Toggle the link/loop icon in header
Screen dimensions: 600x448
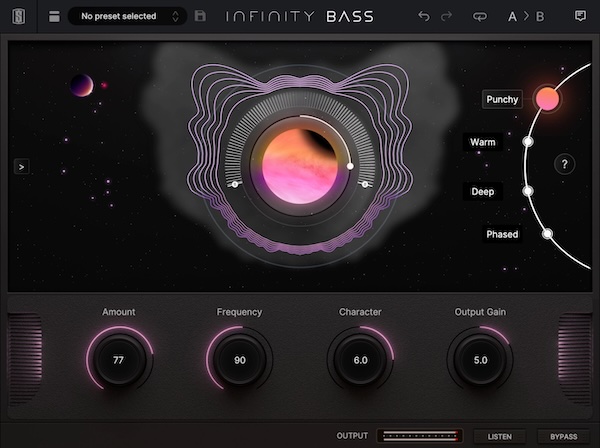(480, 16)
